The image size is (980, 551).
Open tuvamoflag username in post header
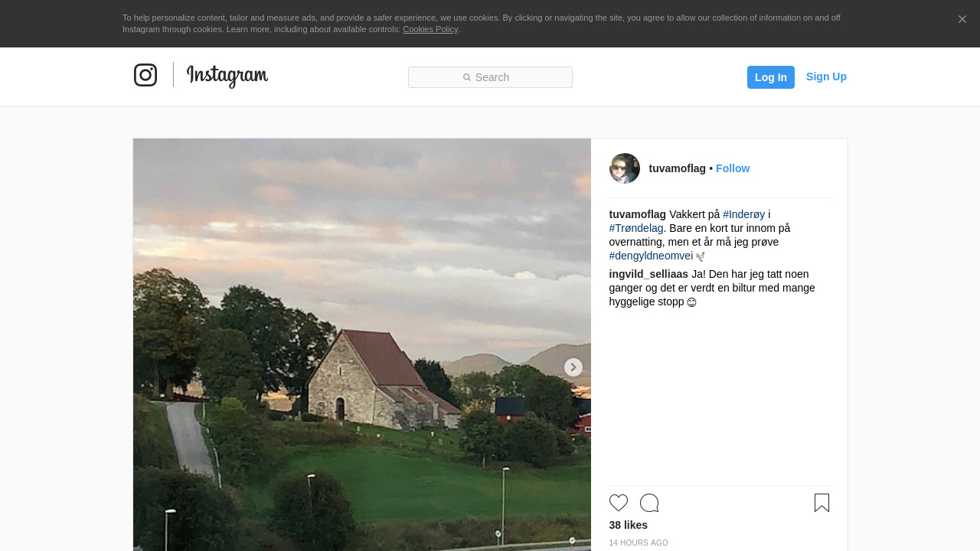[677, 168]
